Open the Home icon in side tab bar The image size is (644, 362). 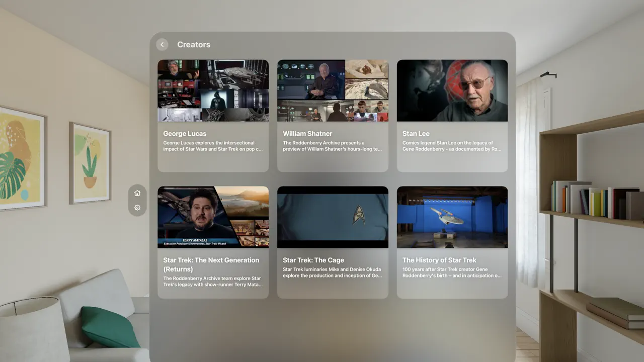[x=137, y=193]
